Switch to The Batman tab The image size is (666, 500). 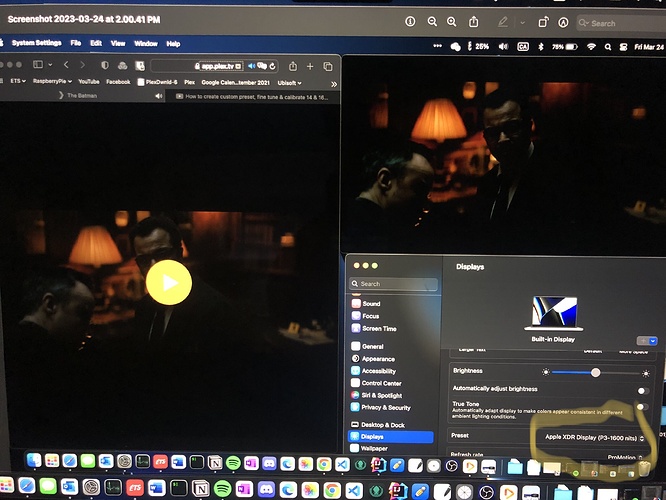82,96
